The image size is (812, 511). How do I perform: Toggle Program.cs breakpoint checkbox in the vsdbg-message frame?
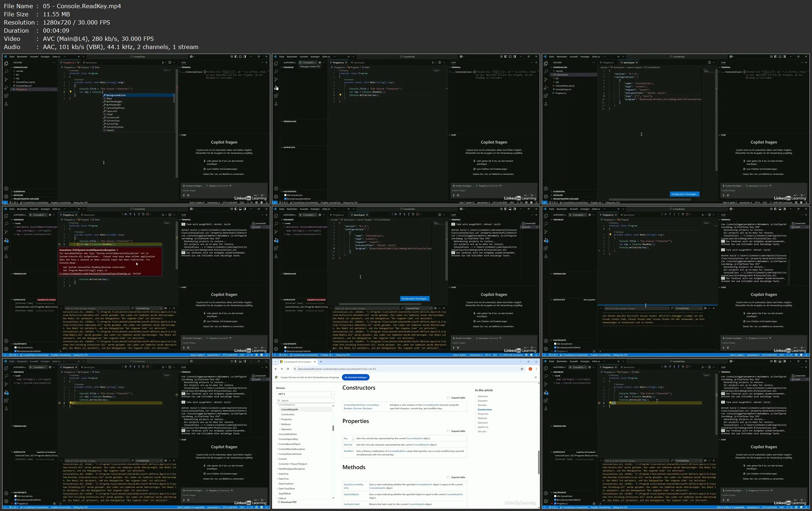pos(555,351)
